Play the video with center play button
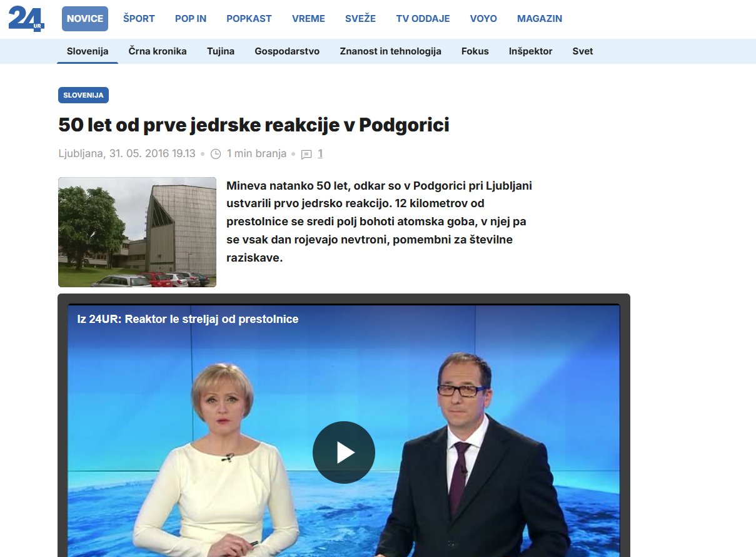 [x=344, y=452]
